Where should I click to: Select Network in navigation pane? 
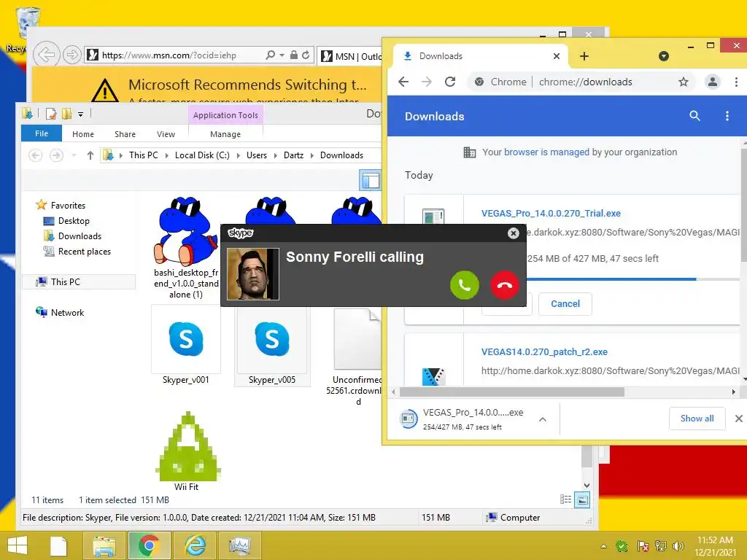click(x=60, y=312)
